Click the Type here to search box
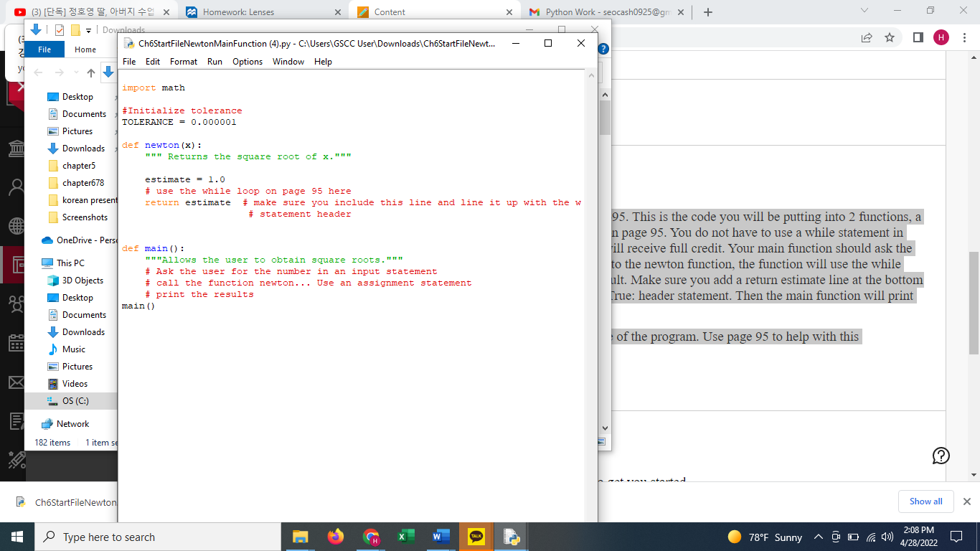Image resolution: width=980 pixels, height=551 pixels. coord(143,537)
